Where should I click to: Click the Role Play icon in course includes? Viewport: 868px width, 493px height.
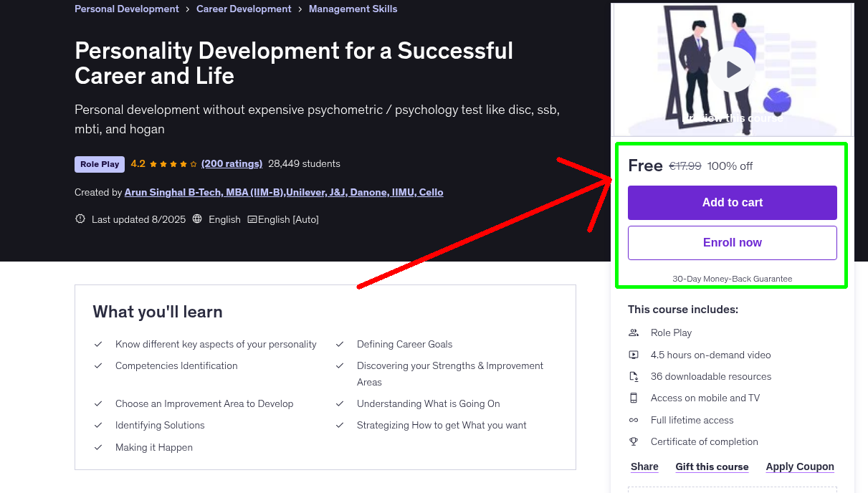click(634, 332)
